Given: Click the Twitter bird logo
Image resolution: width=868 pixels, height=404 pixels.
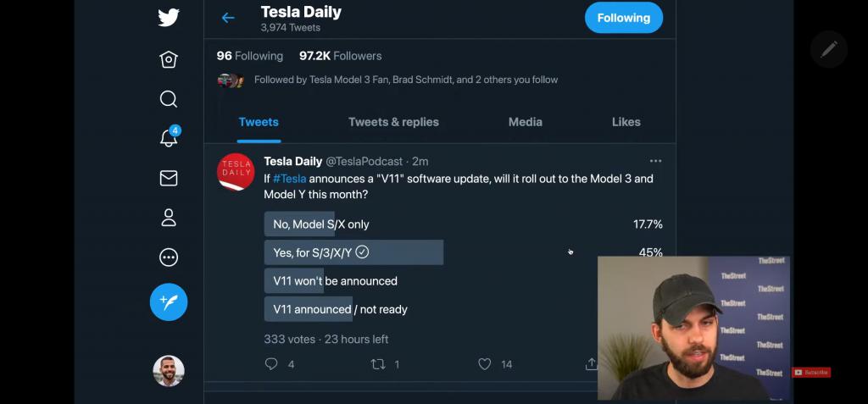Looking at the screenshot, I should pyautogui.click(x=169, y=18).
